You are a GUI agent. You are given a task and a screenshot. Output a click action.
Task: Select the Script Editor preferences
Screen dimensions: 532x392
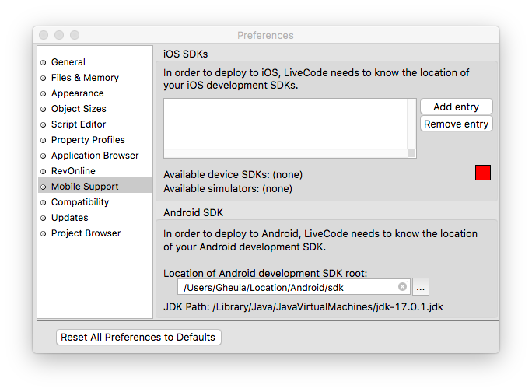(79, 124)
